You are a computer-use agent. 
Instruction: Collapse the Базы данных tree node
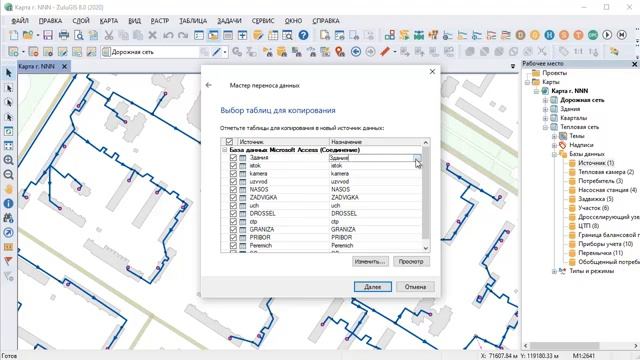coord(554,154)
